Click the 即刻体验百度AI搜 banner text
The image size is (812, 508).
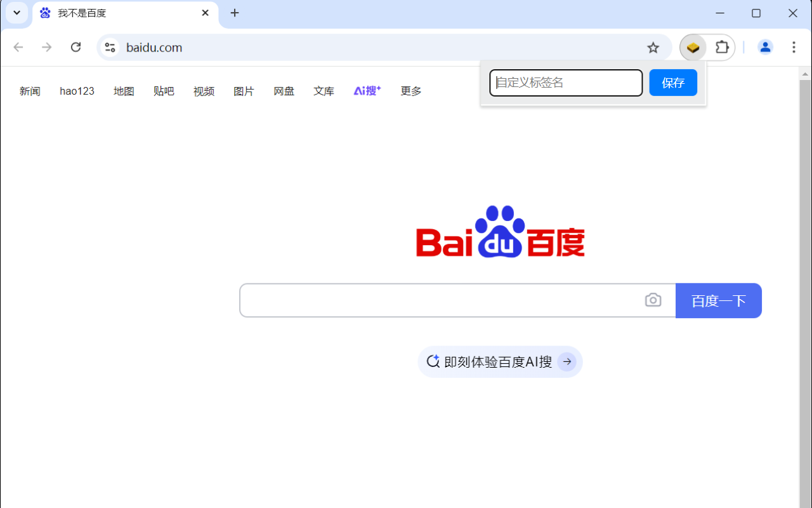[x=498, y=362]
